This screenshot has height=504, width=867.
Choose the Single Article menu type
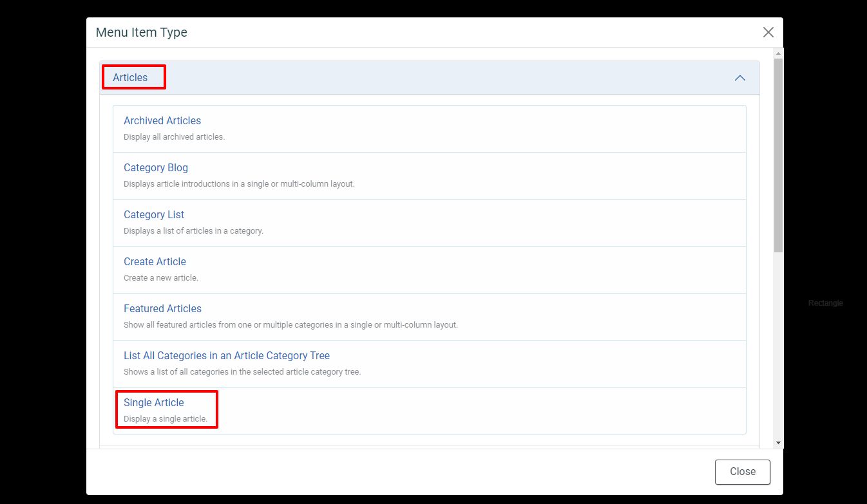tap(429, 411)
